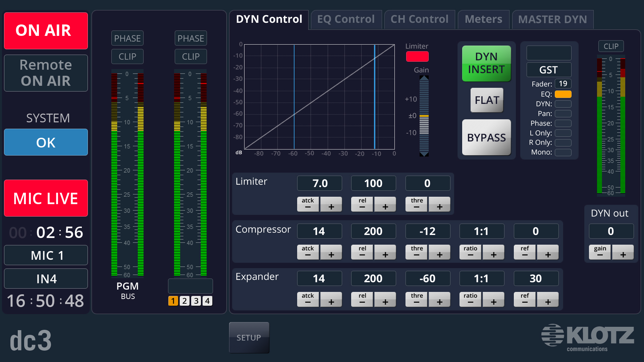644x362 pixels.
Task: Increase DYN out gain with plus button
Action: [623, 252]
